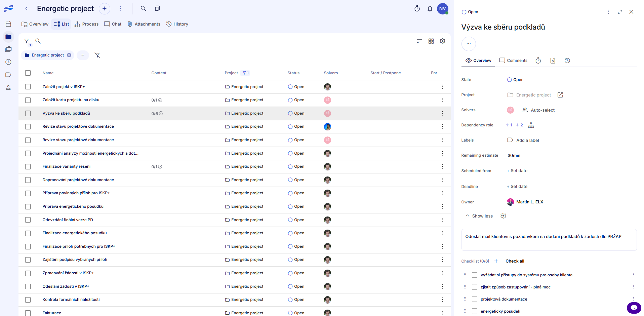
Task: Open task history clock icon in panel
Action: point(567,61)
